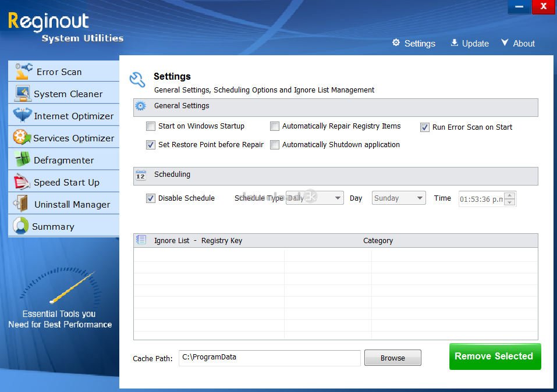Click the Services Optimizer gear icon

point(22,137)
